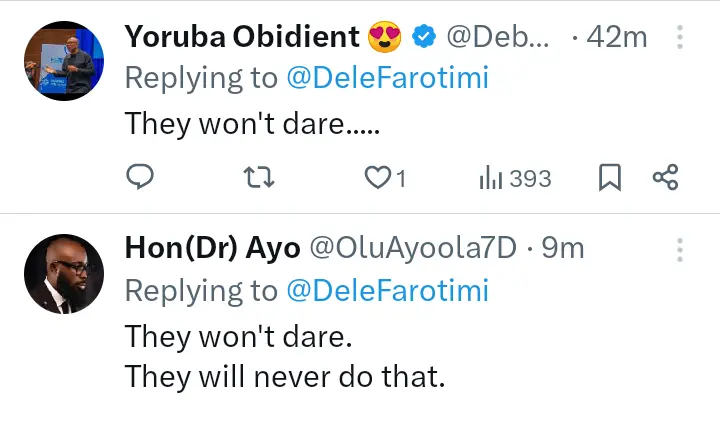Open Yoruba Obidient's profile picture
This screenshot has height=425, width=720.
click(59, 60)
